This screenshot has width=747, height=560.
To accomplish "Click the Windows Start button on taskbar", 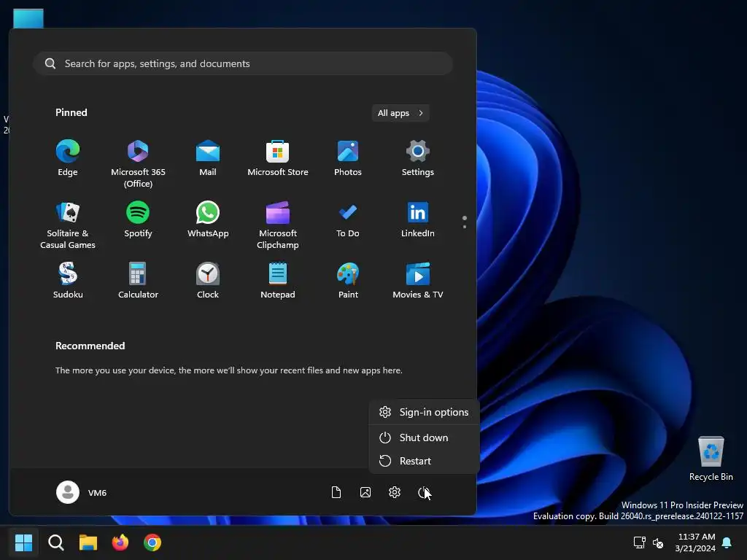I will [23, 542].
